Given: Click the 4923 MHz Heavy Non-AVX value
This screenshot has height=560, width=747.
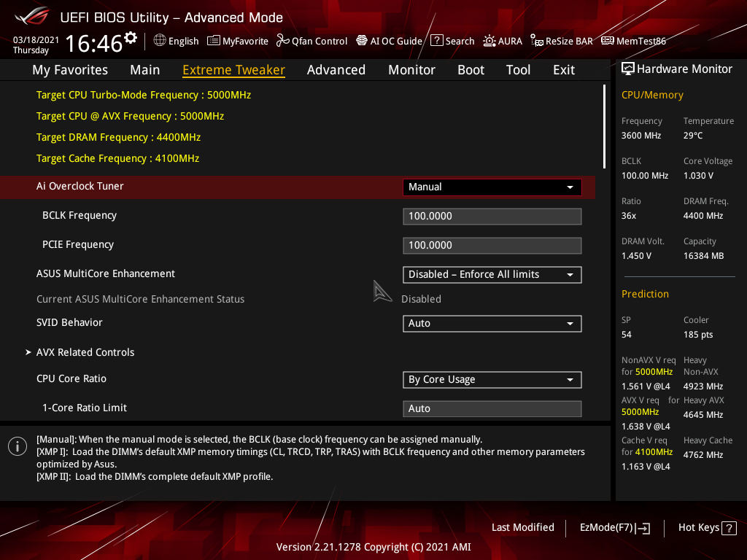Looking at the screenshot, I should point(703,386).
